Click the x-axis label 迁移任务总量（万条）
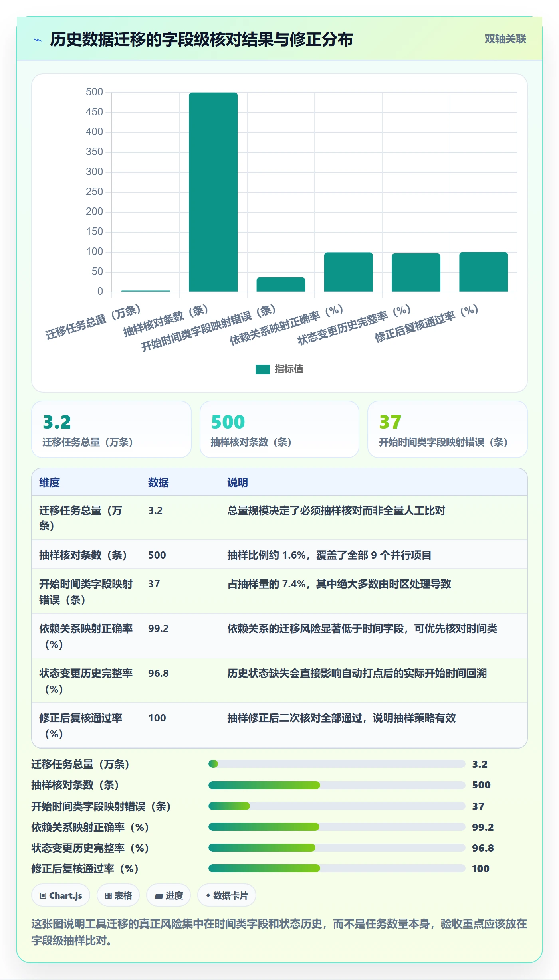 93,322
